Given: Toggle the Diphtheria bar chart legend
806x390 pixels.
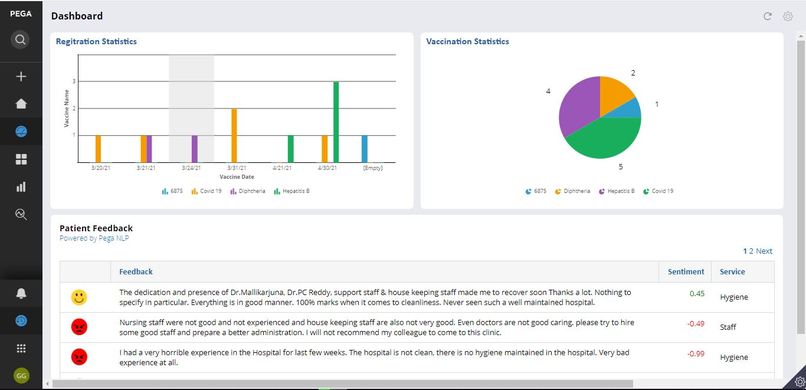Looking at the screenshot, I should [248, 191].
